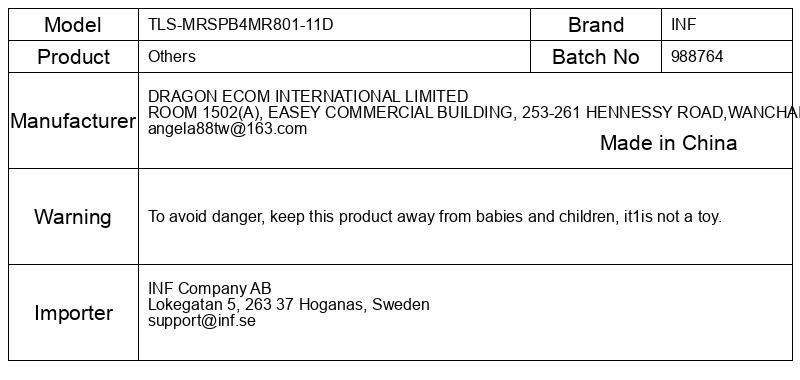Image resolution: width=800 pixels, height=380 pixels.
Task: Select the keep away from babies warning text
Action: [x=435, y=216]
